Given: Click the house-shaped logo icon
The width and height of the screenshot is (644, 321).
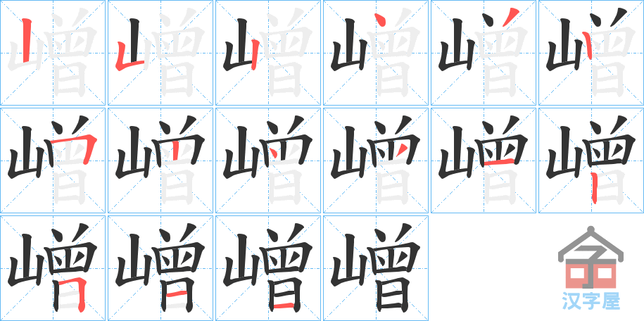Looking at the screenshot, I should 591,258.
